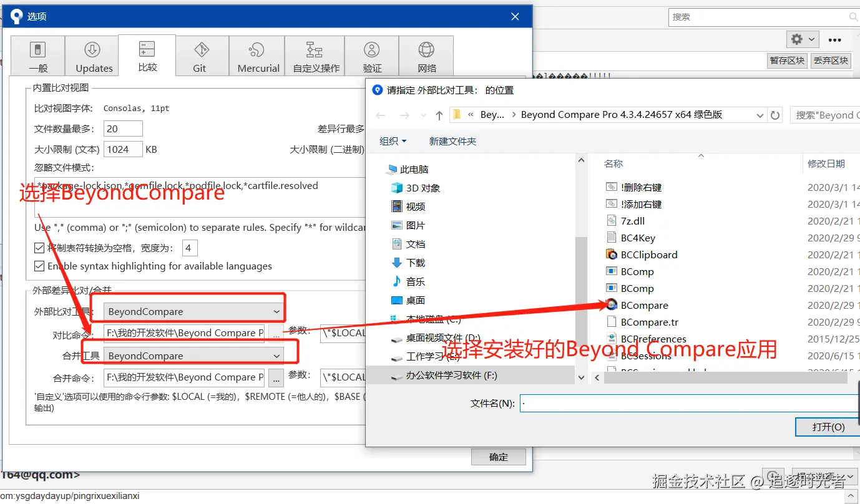Click the browse … button beside 合并命令
The image size is (860, 504).
[x=276, y=377]
